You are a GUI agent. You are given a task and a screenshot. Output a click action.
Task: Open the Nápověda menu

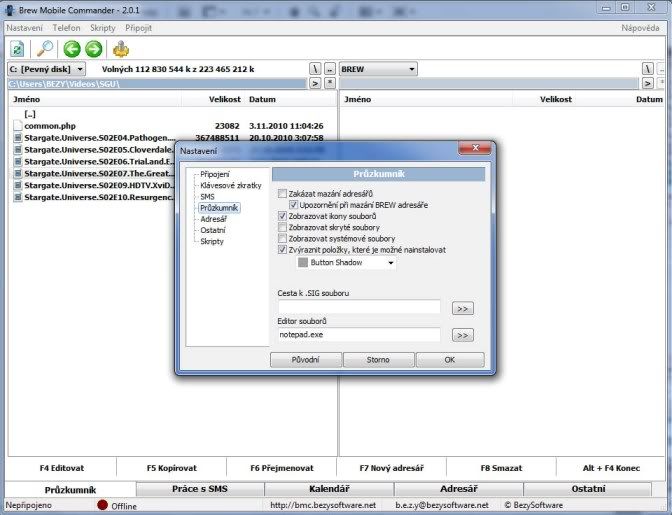coord(640,28)
